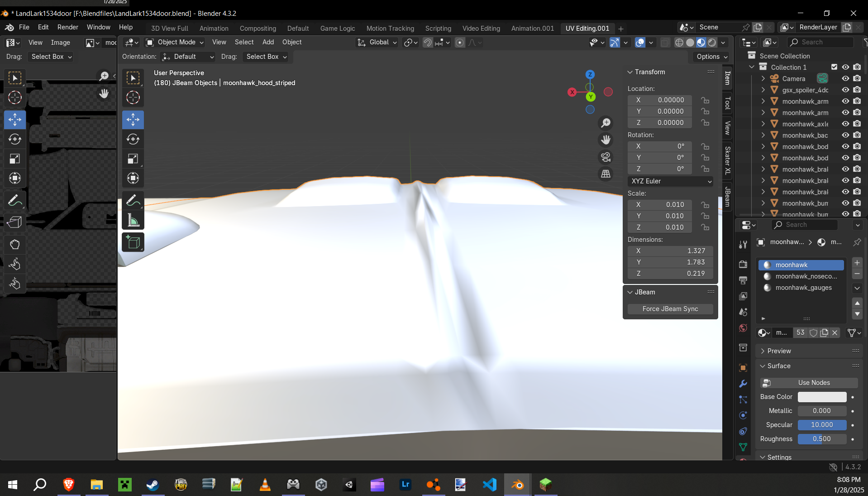Toggle X location lock icon

(x=705, y=100)
